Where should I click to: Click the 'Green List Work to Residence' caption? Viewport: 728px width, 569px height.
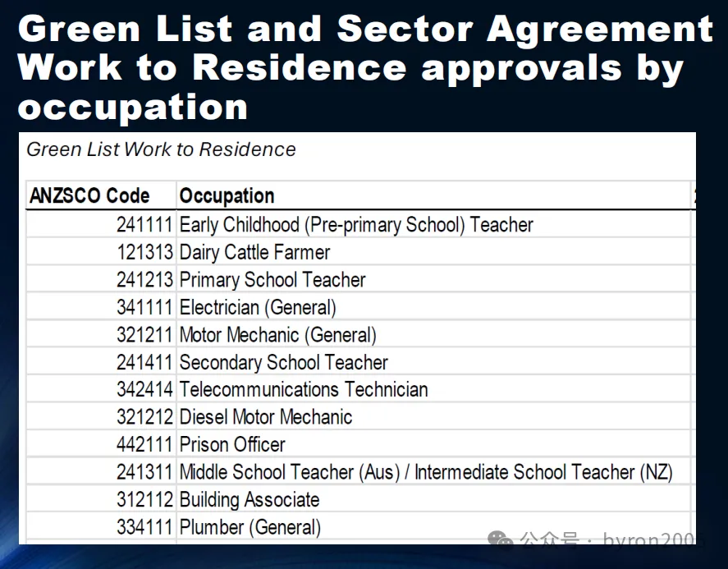[161, 149]
